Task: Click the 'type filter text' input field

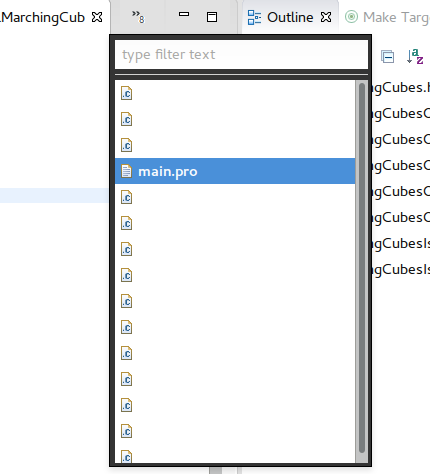Action: [x=241, y=55]
